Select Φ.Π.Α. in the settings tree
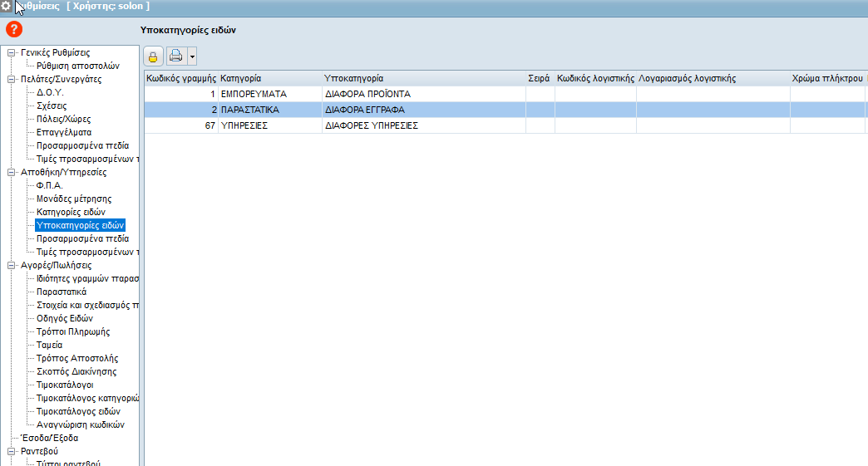The width and height of the screenshot is (868, 466). coord(50,186)
